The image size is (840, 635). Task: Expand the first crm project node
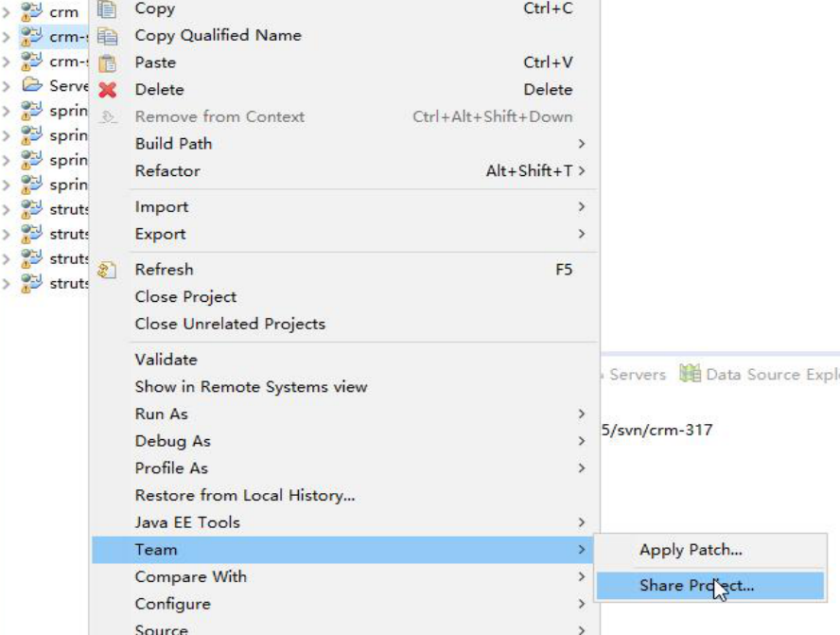[x=7, y=11]
